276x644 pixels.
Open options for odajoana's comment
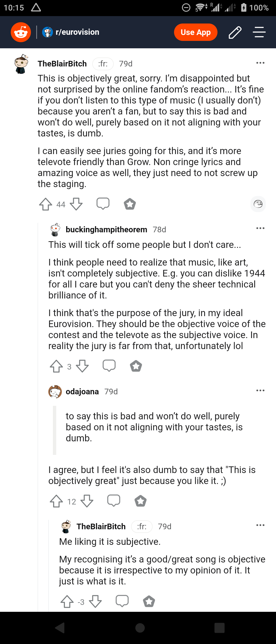pyautogui.click(x=260, y=390)
